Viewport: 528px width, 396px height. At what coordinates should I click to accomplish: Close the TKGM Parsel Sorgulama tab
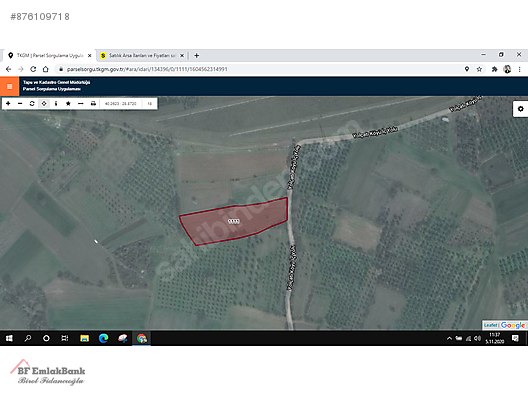90,56
